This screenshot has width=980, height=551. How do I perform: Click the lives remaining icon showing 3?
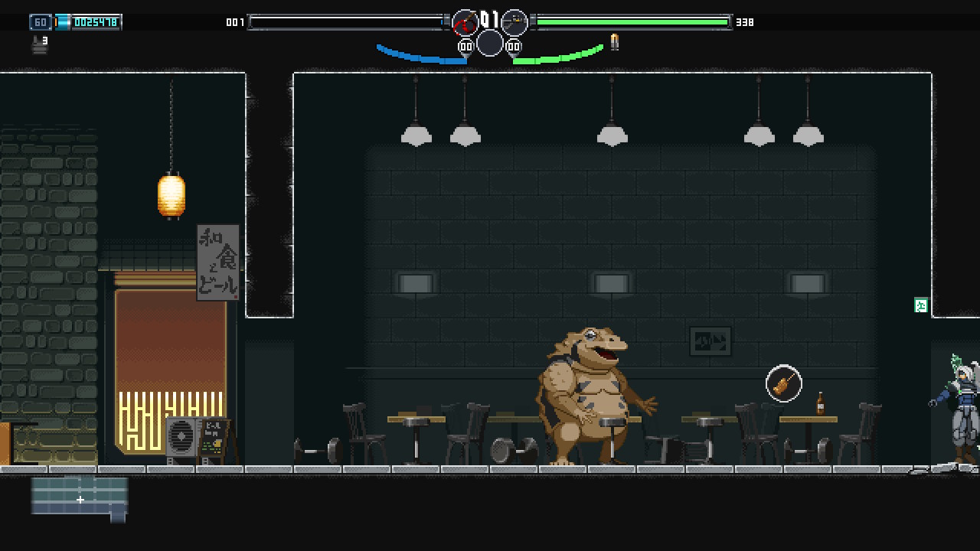tap(40, 44)
